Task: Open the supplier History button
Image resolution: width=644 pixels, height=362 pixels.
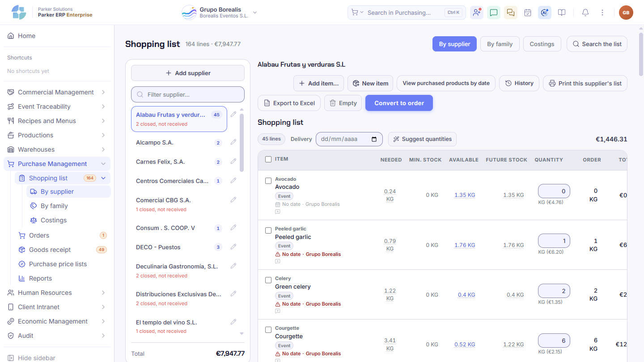Action: click(519, 83)
